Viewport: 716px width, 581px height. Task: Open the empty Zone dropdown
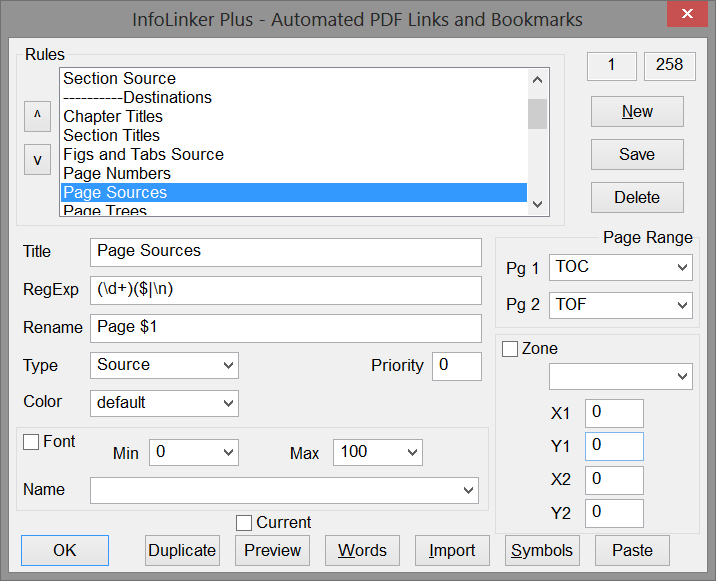pos(621,376)
